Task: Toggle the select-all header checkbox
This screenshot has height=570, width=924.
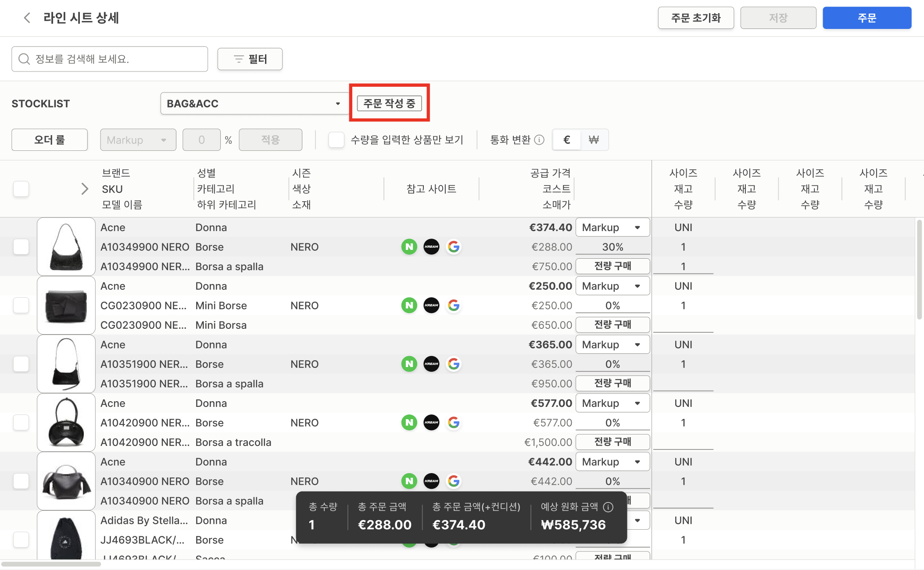Action: pyautogui.click(x=21, y=189)
